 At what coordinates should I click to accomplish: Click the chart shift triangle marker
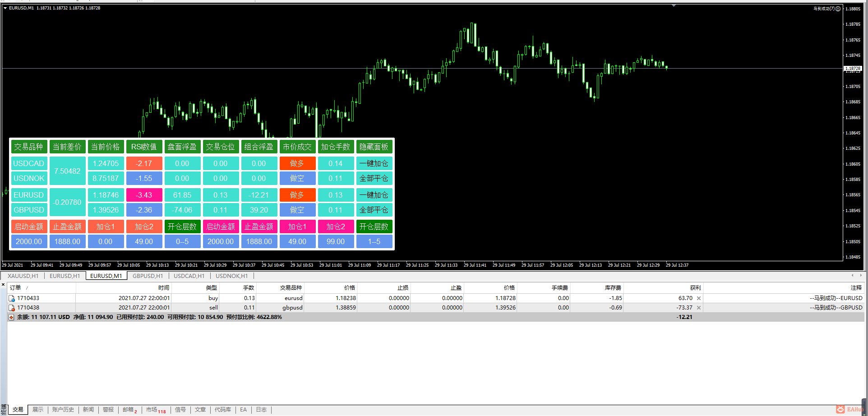(674, 6)
